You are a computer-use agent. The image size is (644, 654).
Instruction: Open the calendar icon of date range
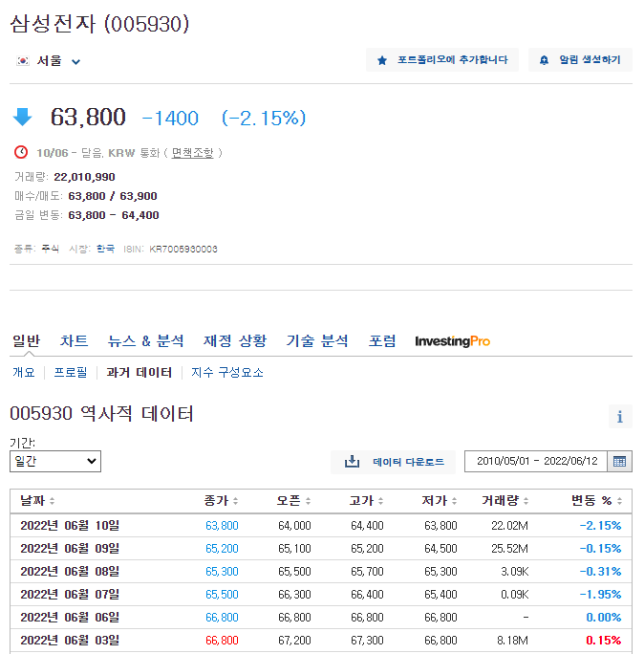(x=619, y=461)
